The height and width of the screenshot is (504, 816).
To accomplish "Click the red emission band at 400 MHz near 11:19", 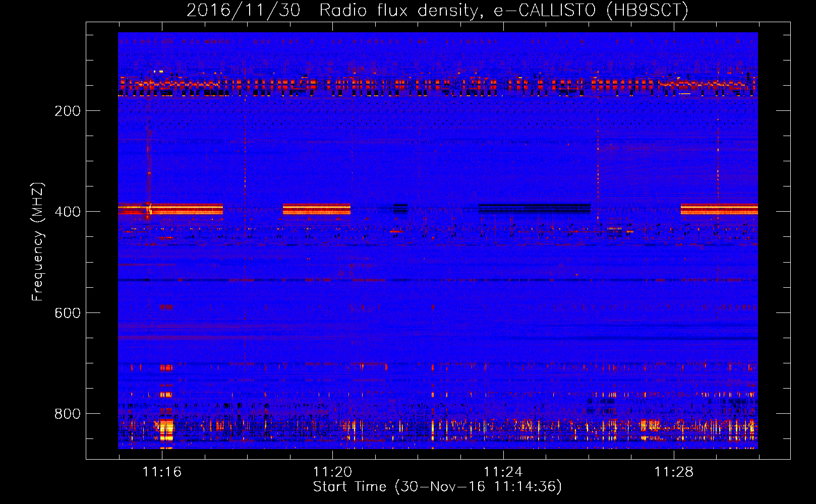I will [317, 209].
